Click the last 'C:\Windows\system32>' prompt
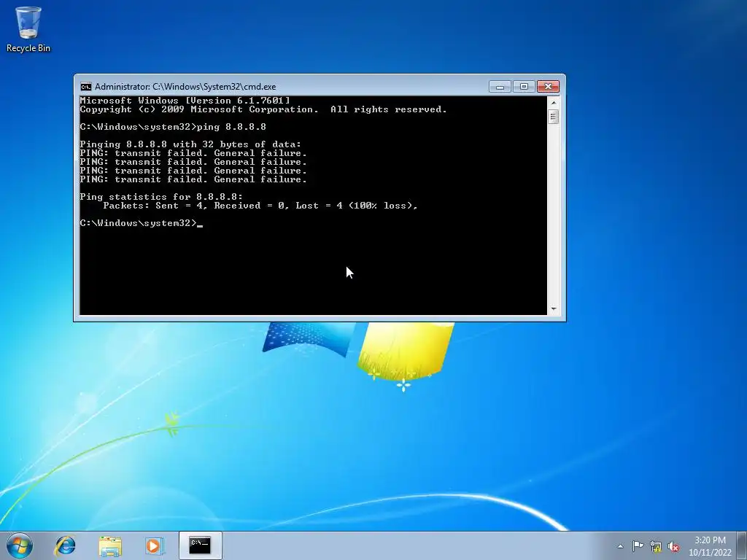The width and height of the screenshot is (747, 560). click(138, 223)
